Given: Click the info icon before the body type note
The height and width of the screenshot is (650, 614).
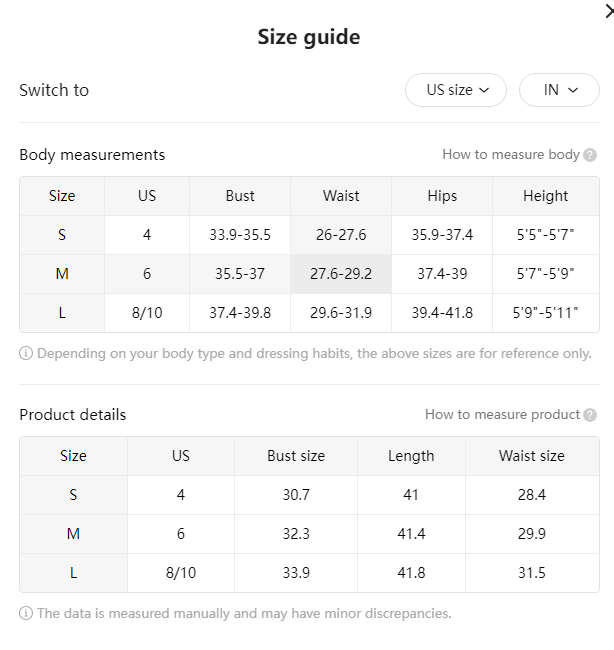Looking at the screenshot, I should (26, 354).
